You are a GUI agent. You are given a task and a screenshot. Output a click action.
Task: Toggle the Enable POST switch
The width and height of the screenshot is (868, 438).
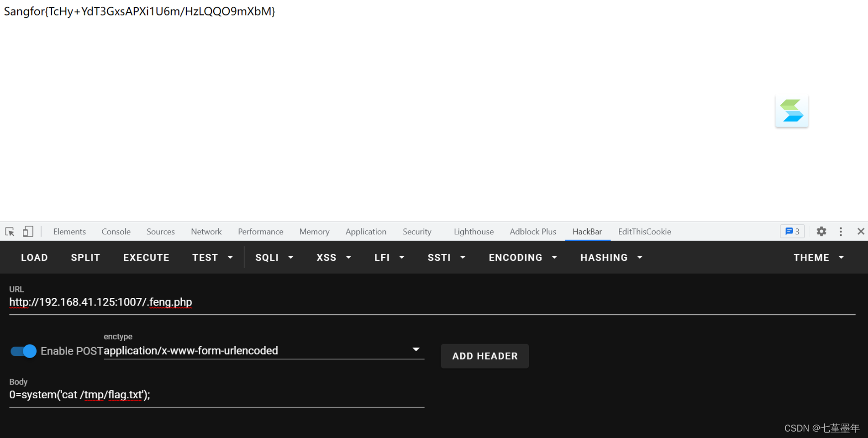23,351
